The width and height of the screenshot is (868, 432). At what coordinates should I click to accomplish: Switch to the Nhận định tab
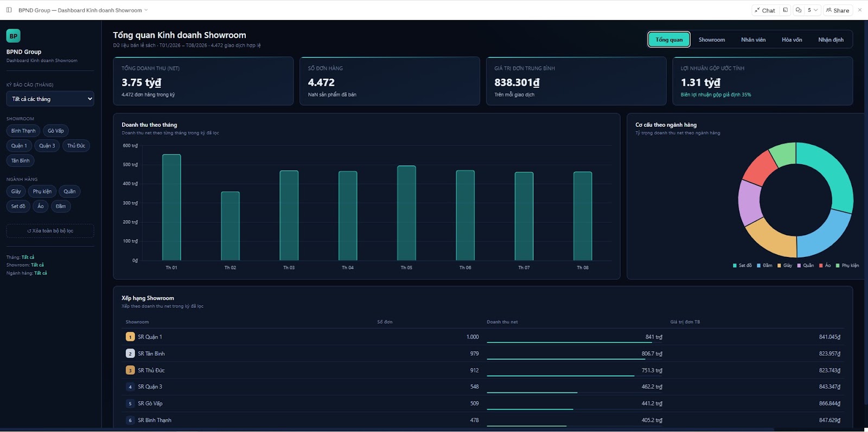(x=831, y=40)
